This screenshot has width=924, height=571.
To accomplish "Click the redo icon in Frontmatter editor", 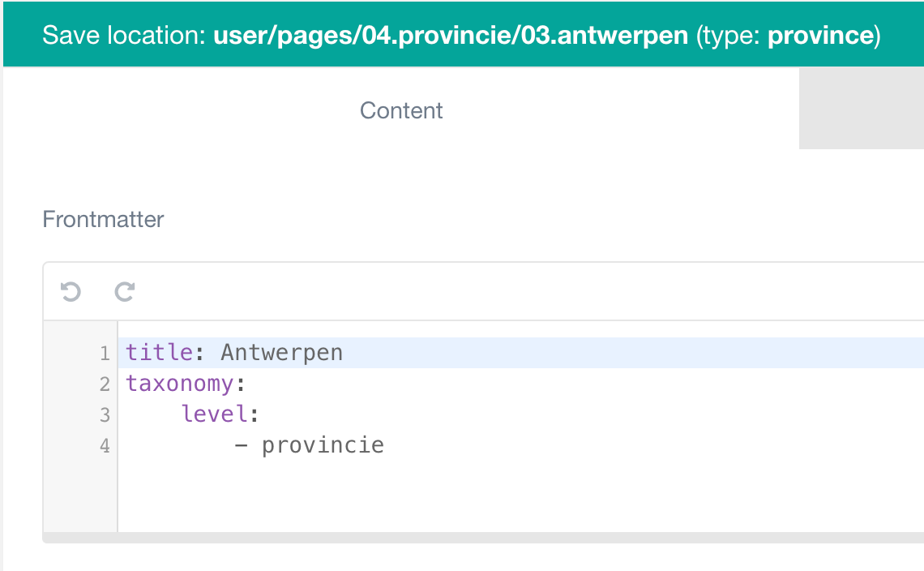I will click(124, 291).
